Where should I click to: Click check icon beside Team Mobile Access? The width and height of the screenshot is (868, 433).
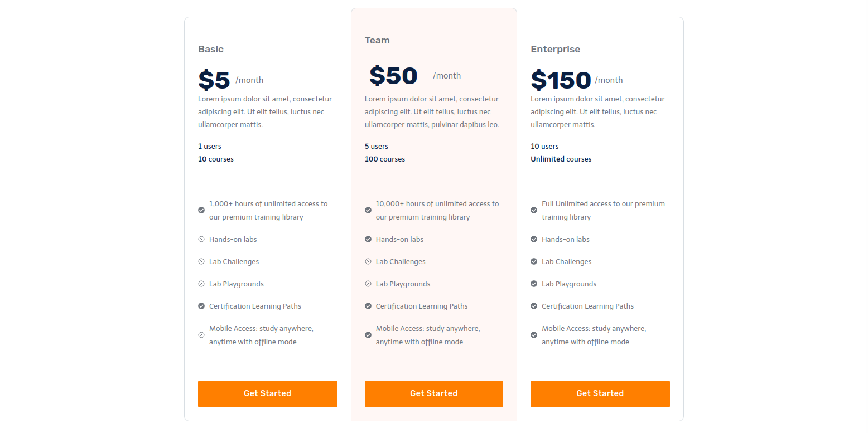tap(368, 335)
